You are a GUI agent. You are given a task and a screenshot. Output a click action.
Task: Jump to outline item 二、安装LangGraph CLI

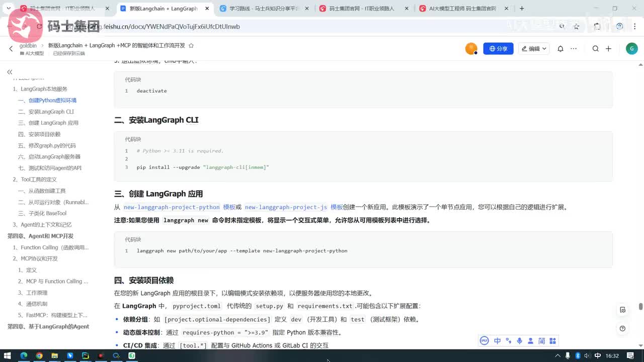tap(46, 112)
